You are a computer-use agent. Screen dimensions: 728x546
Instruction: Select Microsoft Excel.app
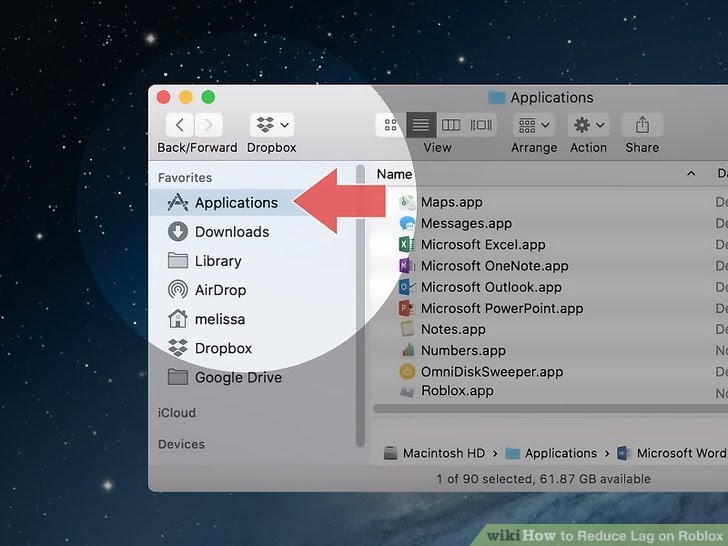tap(483, 245)
